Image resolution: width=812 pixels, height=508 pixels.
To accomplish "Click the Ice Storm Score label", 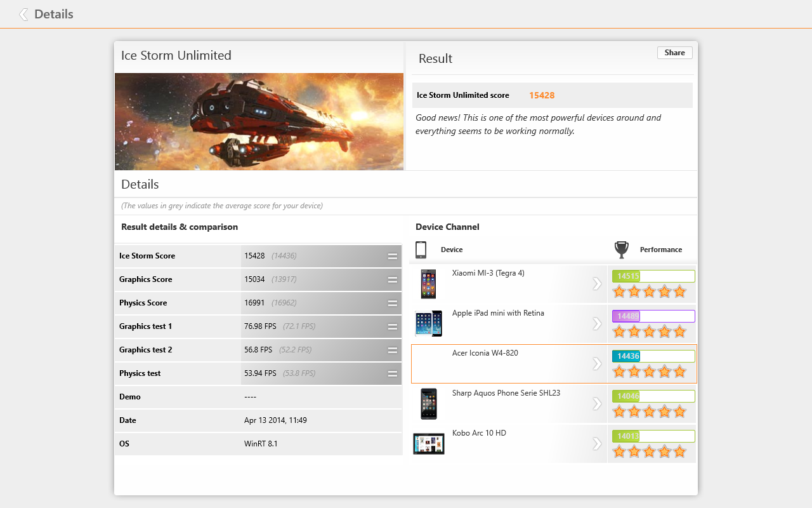I will pos(147,256).
